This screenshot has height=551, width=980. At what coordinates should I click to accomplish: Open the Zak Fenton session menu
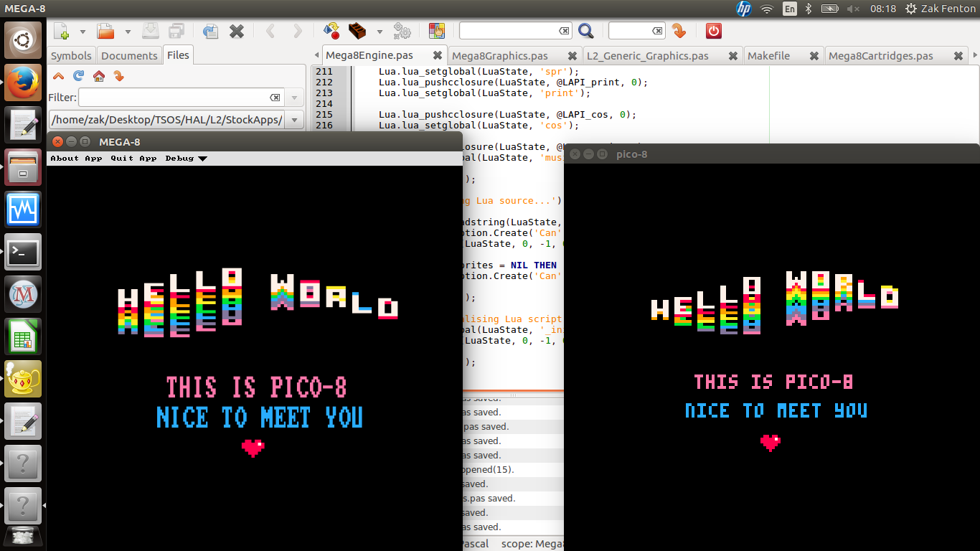pyautogui.click(x=940, y=9)
